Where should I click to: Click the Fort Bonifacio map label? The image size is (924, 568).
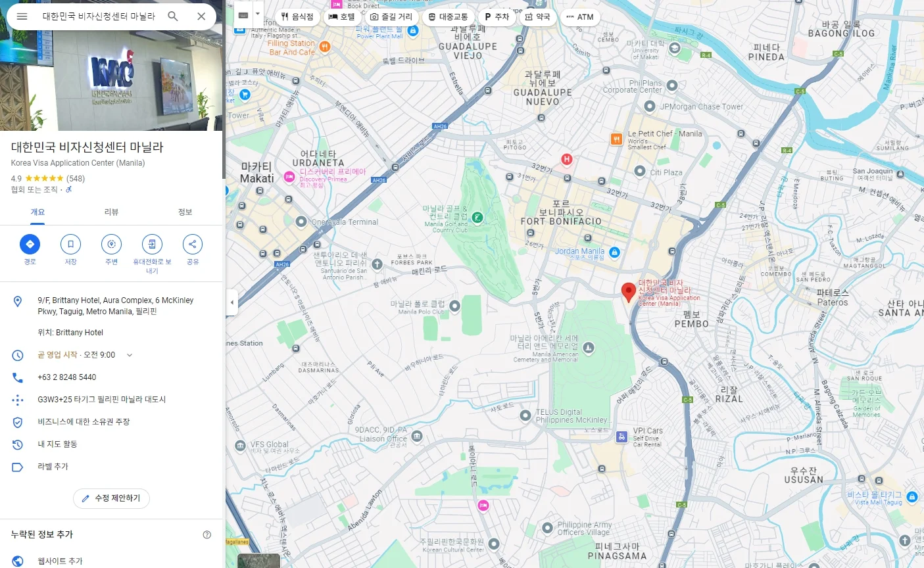pyautogui.click(x=561, y=212)
